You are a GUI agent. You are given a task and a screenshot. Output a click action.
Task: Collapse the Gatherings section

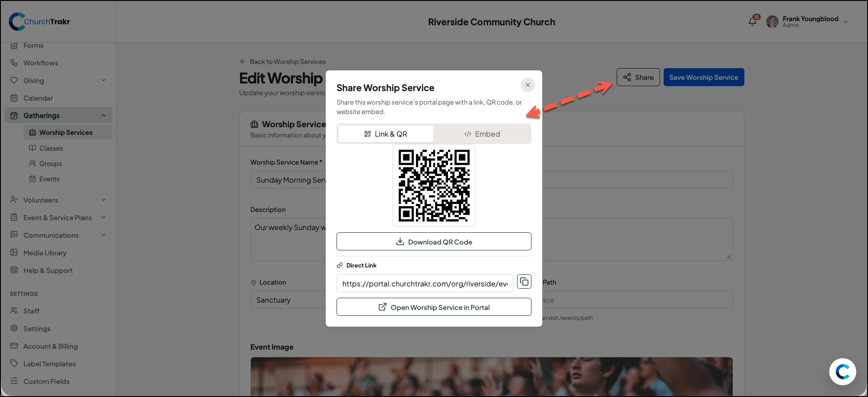pos(103,115)
